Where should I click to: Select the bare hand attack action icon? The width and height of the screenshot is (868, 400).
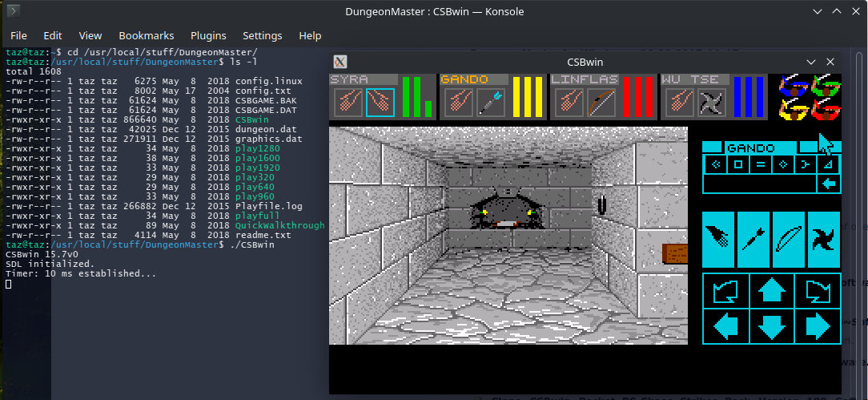[718, 240]
